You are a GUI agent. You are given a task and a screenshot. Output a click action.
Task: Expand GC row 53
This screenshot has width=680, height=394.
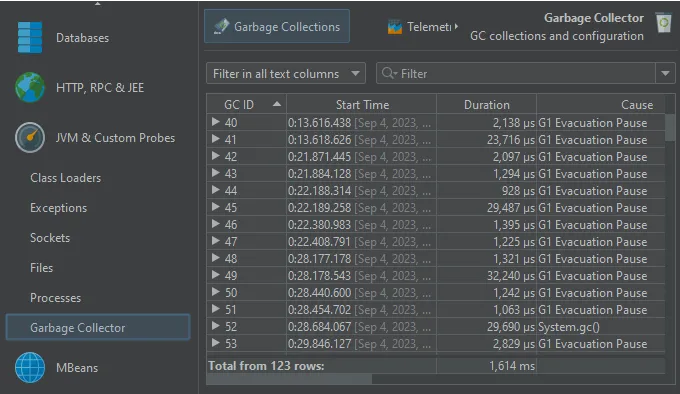(216, 343)
